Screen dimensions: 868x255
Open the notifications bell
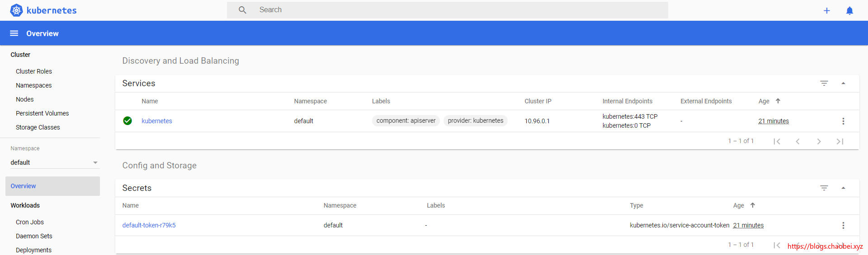(849, 11)
